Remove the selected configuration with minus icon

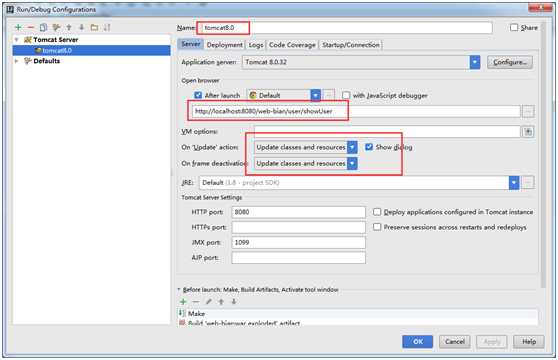pos(31,27)
